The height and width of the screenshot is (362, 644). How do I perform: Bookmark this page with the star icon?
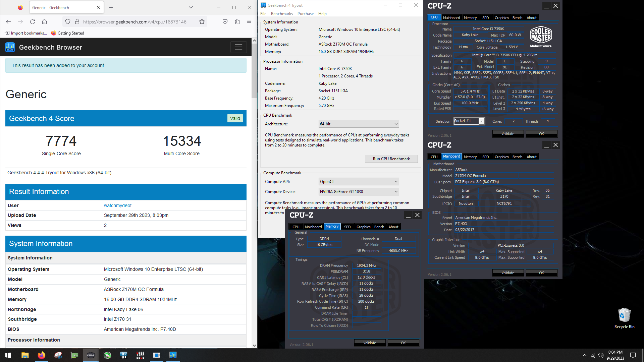202,22
